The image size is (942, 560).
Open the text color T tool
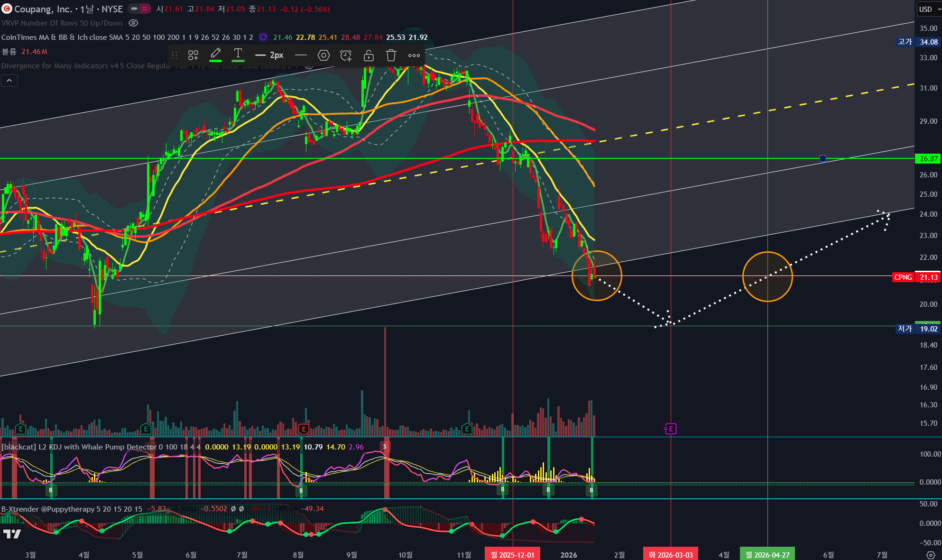click(x=238, y=54)
